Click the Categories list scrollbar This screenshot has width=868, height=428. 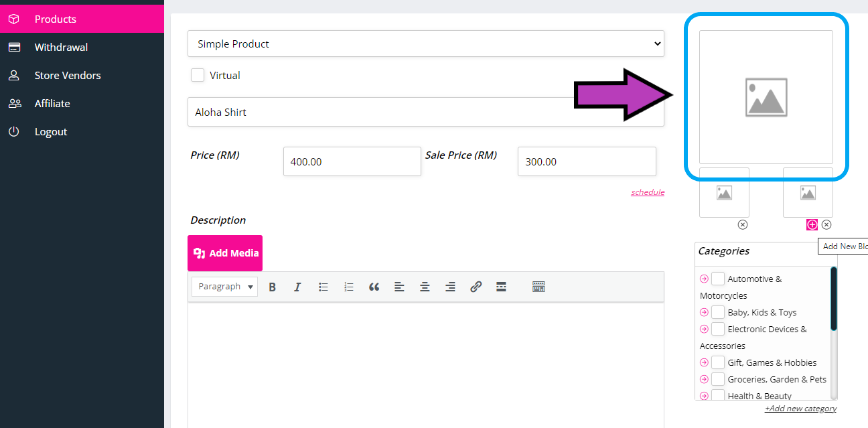tap(834, 299)
